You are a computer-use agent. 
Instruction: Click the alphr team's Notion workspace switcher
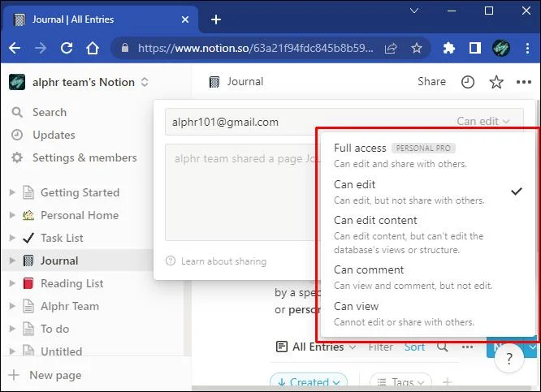(x=79, y=82)
